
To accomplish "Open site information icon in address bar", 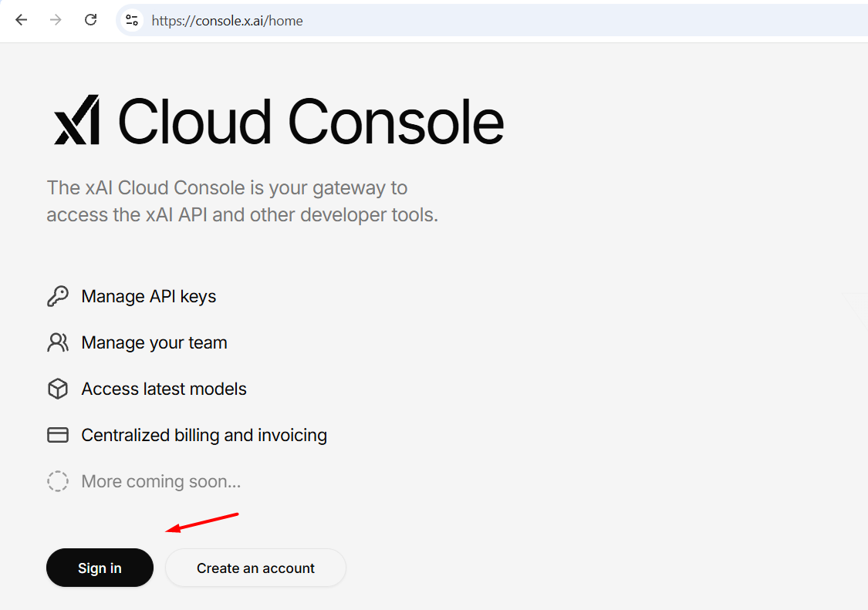I will point(132,21).
